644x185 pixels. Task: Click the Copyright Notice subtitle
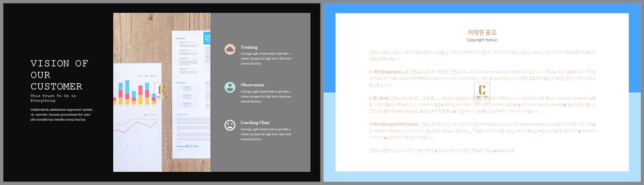[x=482, y=39]
